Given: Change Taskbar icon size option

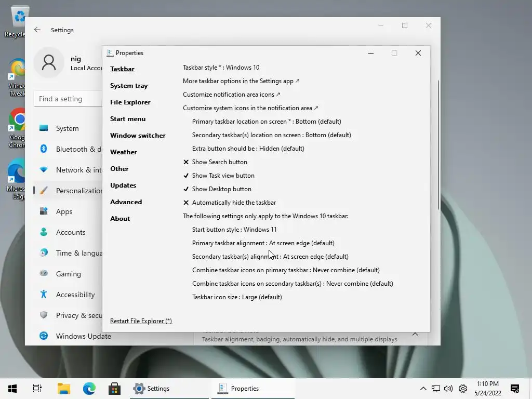Looking at the screenshot, I should (x=237, y=297).
